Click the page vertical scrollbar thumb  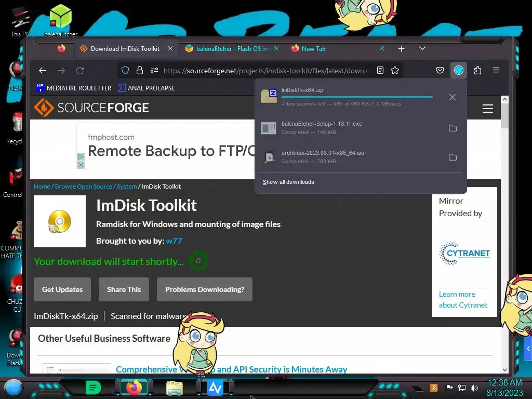coord(504,116)
